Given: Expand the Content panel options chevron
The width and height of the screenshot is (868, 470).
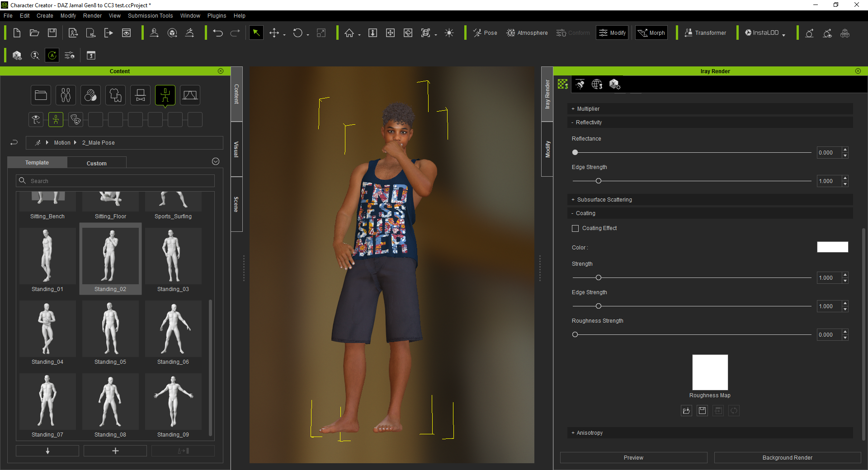Looking at the screenshot, I should tap(216, 162).
